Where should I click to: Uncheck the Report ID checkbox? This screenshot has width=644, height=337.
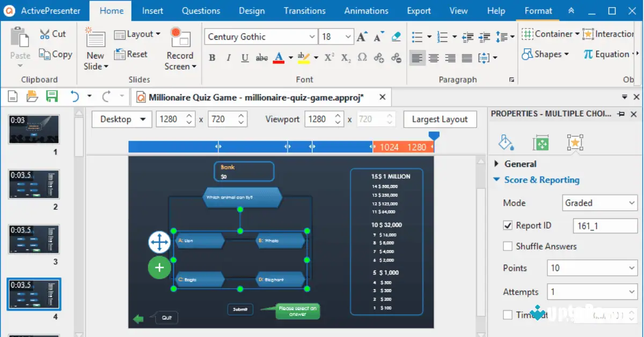click(508, 225)
